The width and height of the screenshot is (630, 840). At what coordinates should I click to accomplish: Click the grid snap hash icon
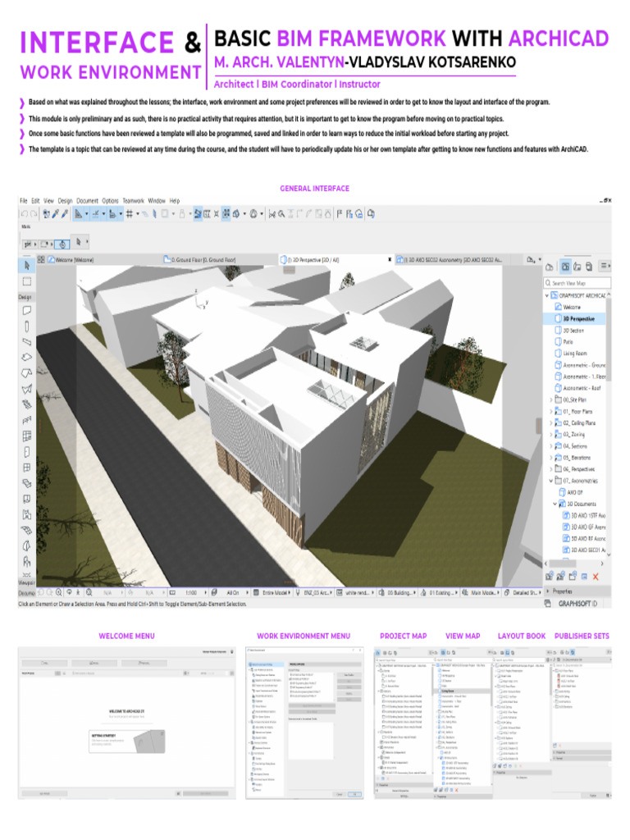coord(129,214)
